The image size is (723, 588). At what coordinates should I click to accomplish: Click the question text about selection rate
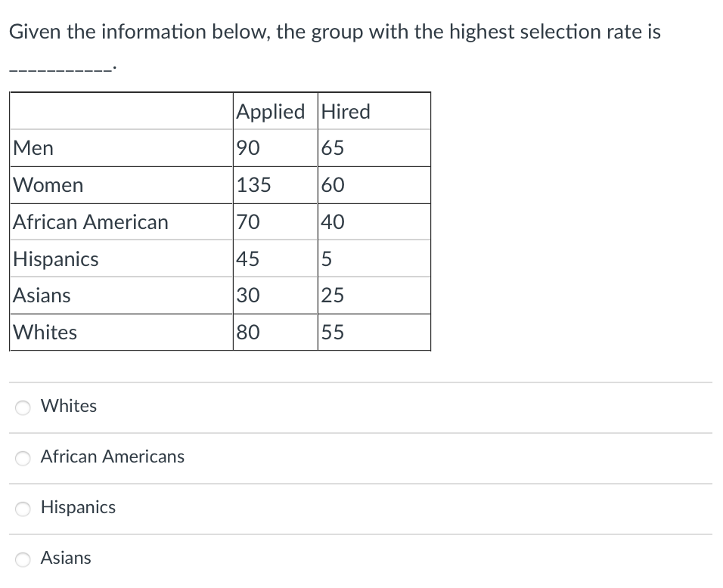[335, 32]
